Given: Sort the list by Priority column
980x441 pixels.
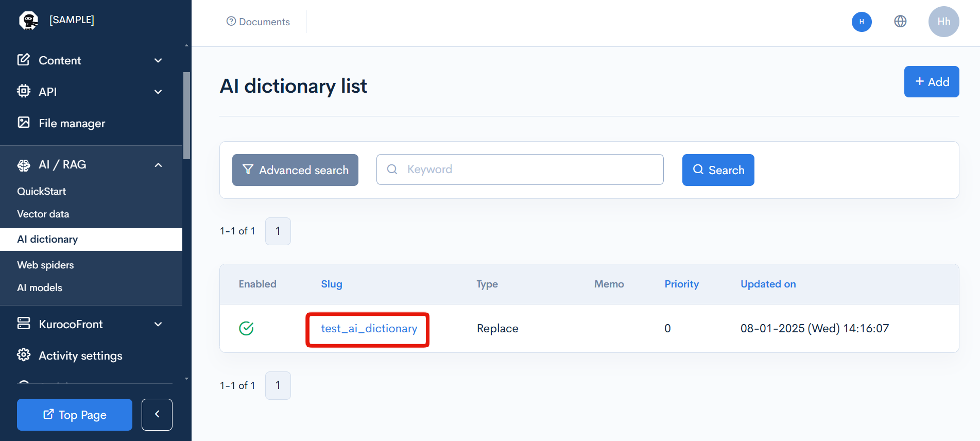Looking at the screenshot, I should coord(681,284).
